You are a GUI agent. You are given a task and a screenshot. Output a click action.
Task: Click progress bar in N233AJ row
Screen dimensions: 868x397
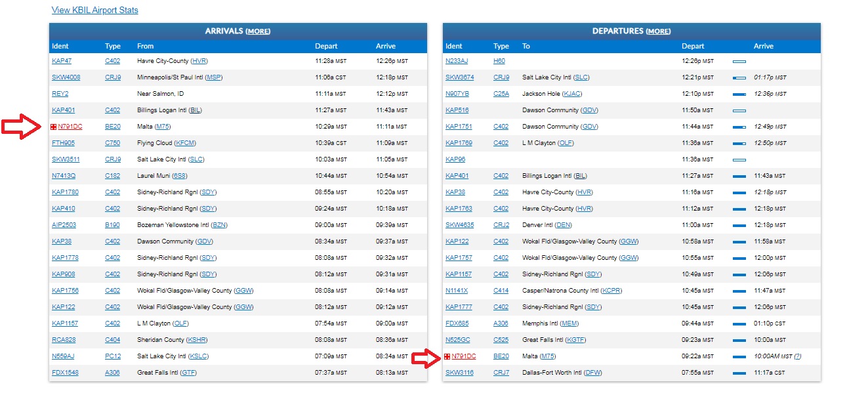point(739,61)
